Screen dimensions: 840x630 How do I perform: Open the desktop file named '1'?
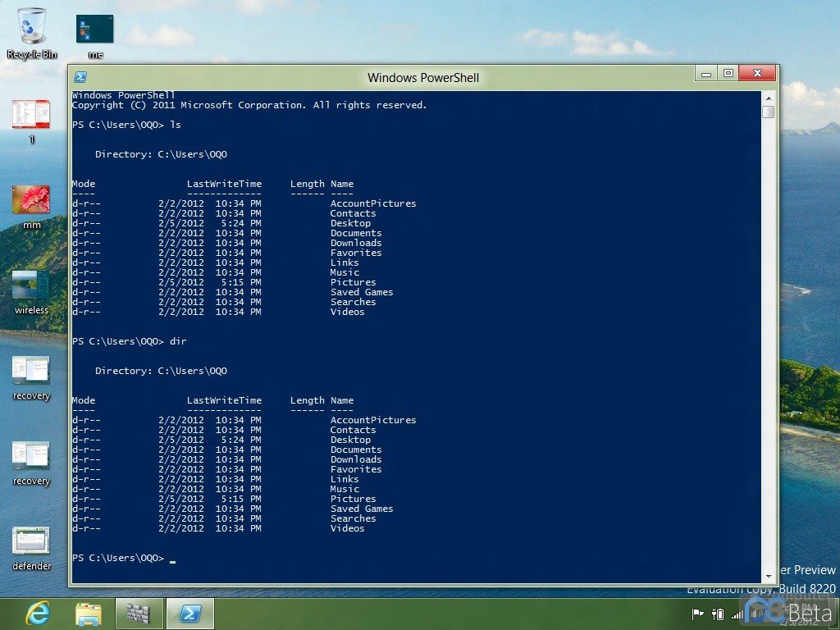(x=31, y=114)
